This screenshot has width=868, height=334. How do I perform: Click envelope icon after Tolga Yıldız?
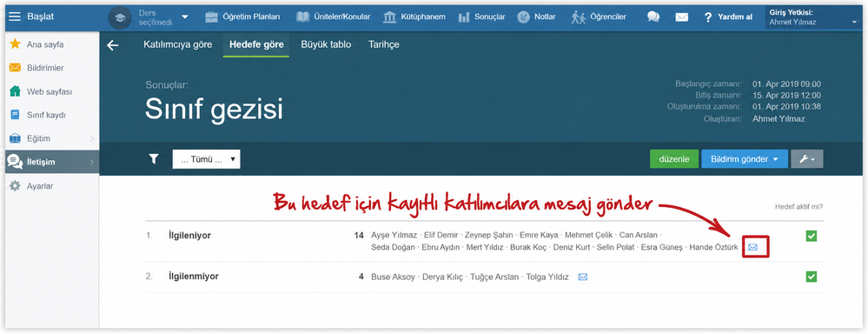coord(582,277)
